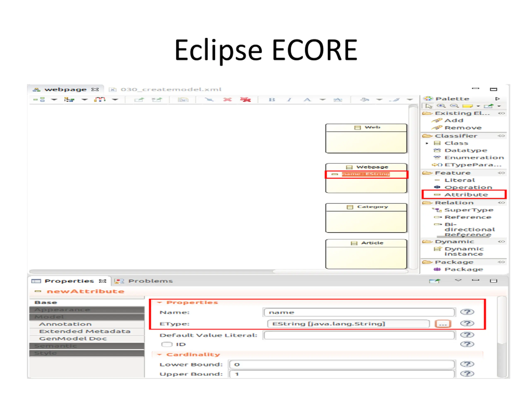Image resolution: width=532 pixels, height=399 pixels.
Task: Click the red X delete-from-diagram icon
Action: 227,100
